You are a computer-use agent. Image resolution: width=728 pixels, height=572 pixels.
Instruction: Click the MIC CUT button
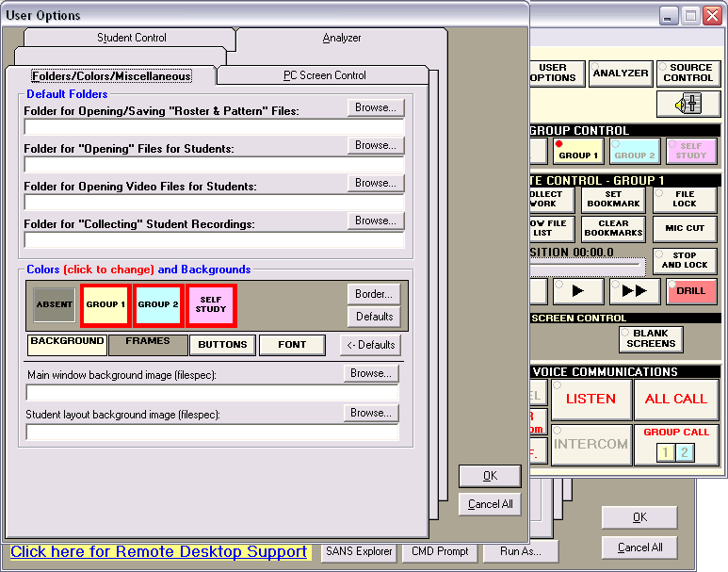pos(684,228)
